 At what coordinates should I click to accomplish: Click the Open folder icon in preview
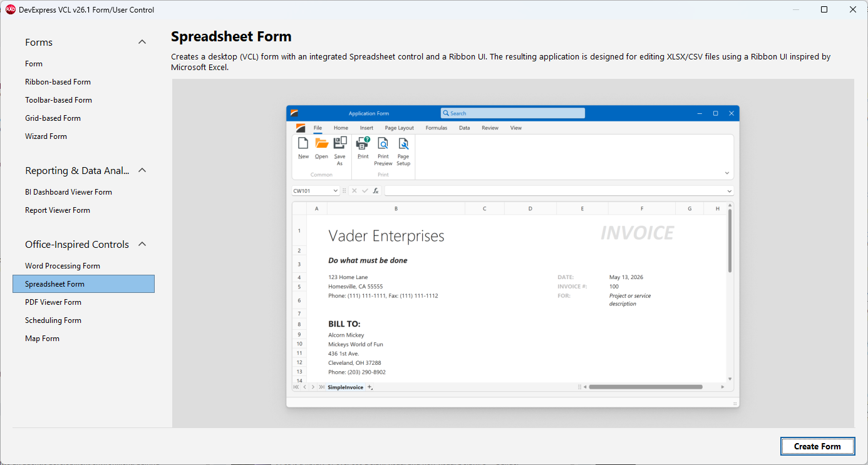(x=321, y=143)
